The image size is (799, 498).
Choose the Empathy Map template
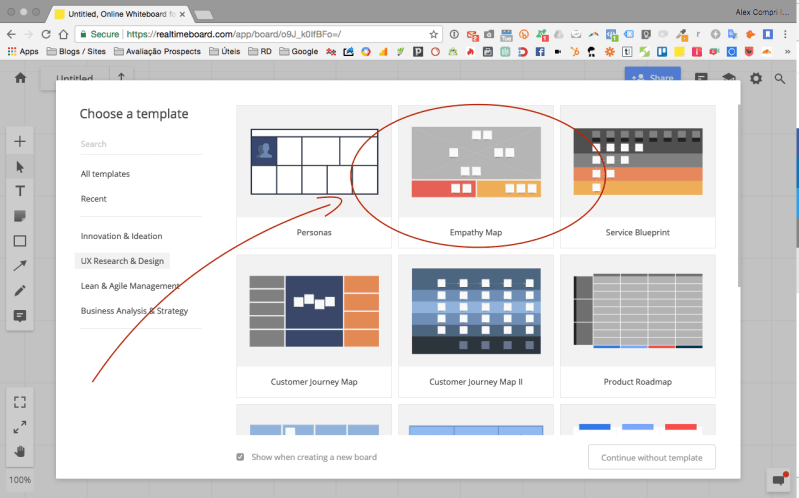click(476, 177)
